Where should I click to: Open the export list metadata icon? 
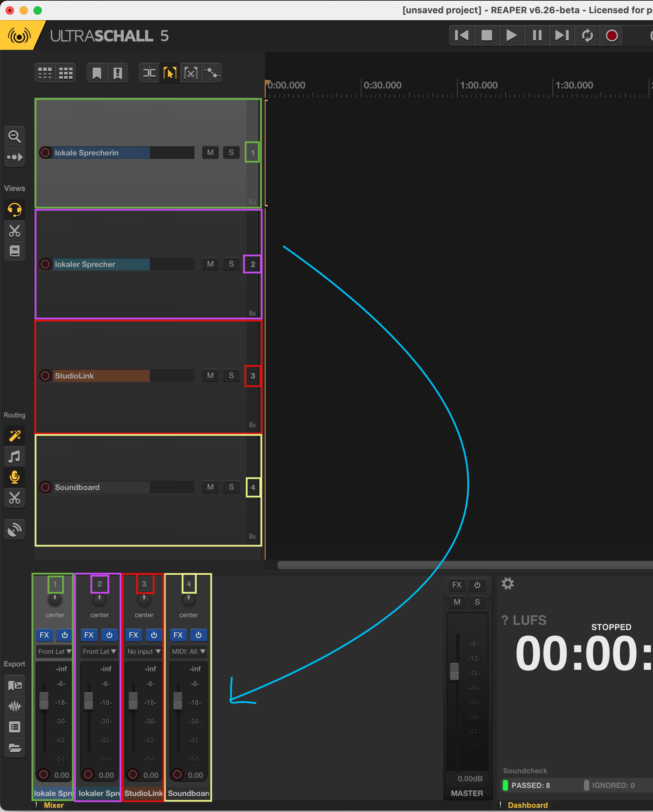pyautogui.click(x=15, y=727)
